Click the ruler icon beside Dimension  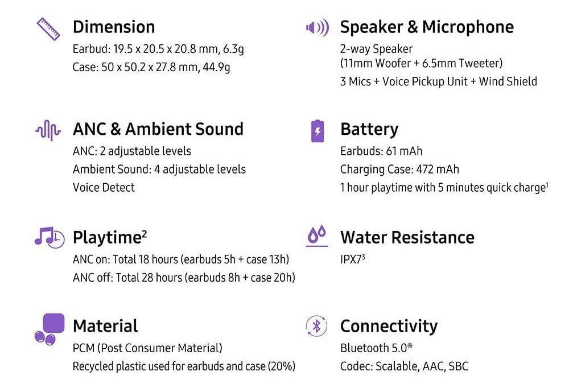click(x=48, y=28)
